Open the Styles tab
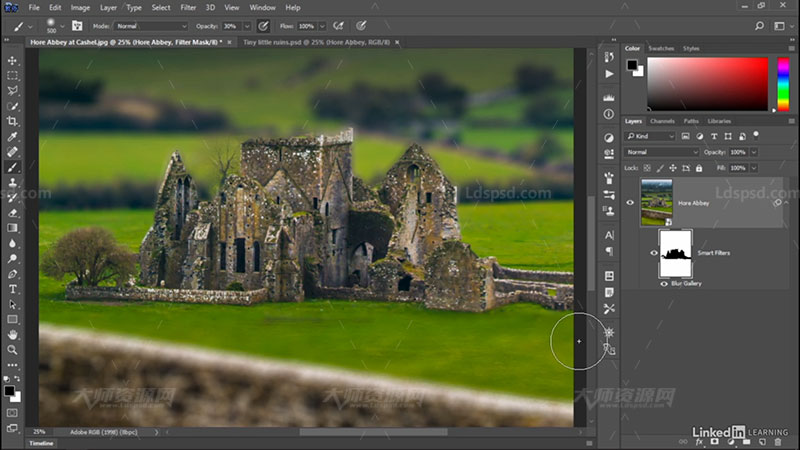This screenshot has width=800, height=450. (x=691, y=48)
